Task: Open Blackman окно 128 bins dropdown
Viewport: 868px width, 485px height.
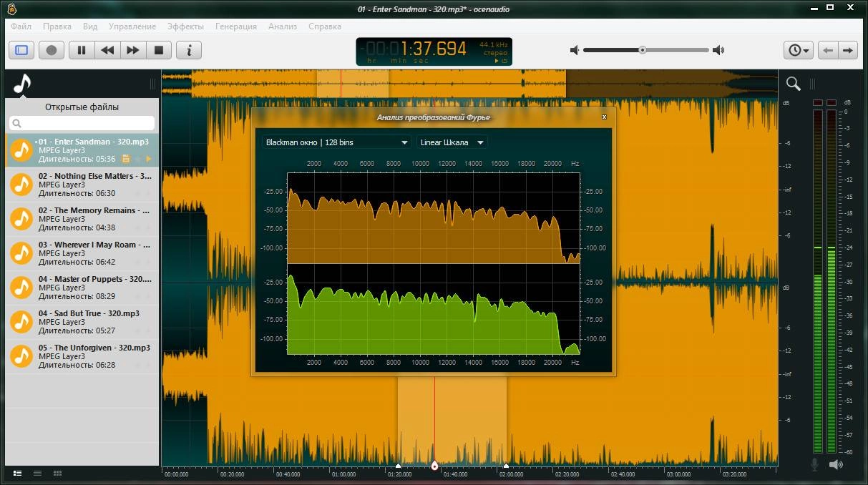Action: tap(336, 142)
